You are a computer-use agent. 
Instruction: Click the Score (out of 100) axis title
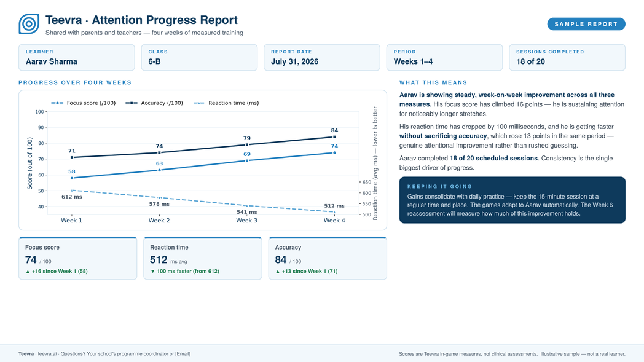click(x=29, y=163)
